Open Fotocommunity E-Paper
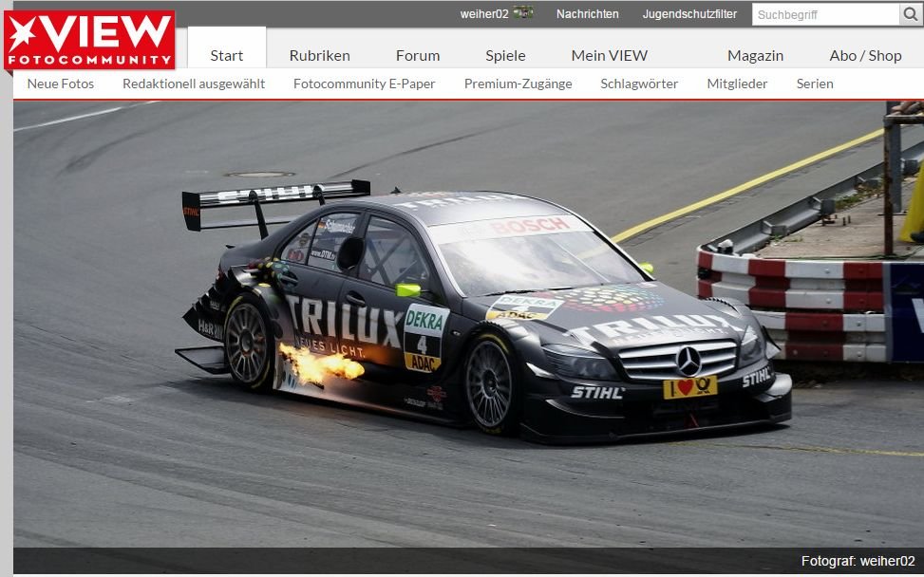 click(364, 84)
